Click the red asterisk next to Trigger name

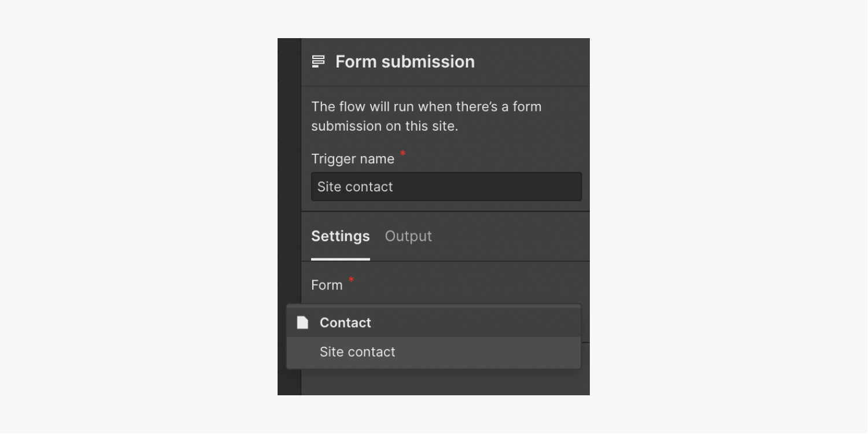click(x=403, y=153)
